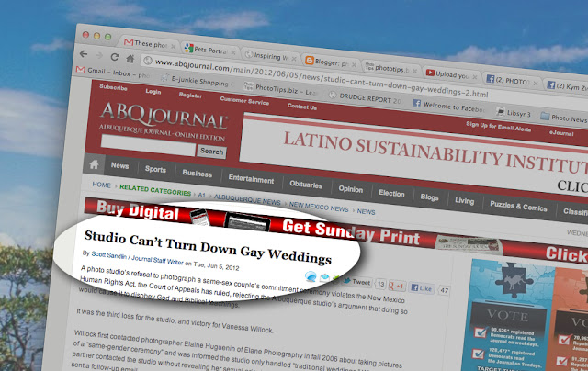
Task: Click the Buy Digital banner
Action: point(137,211)
